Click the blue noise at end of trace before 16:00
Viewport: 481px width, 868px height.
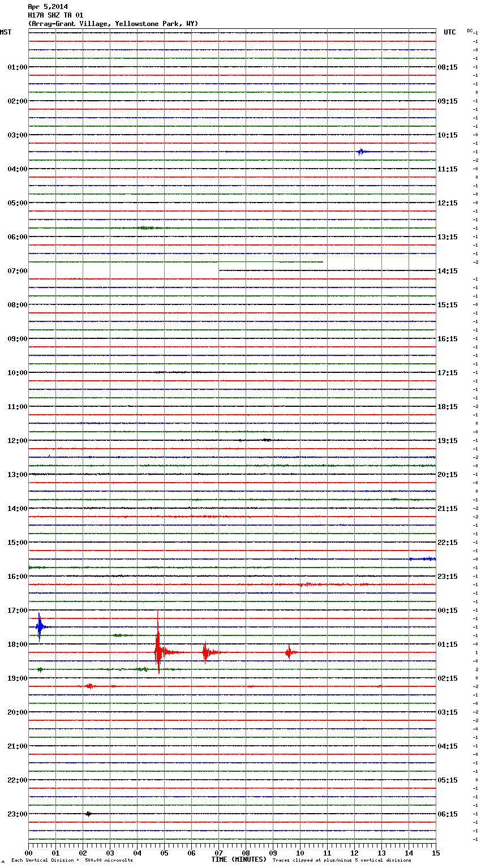point(422,559)
